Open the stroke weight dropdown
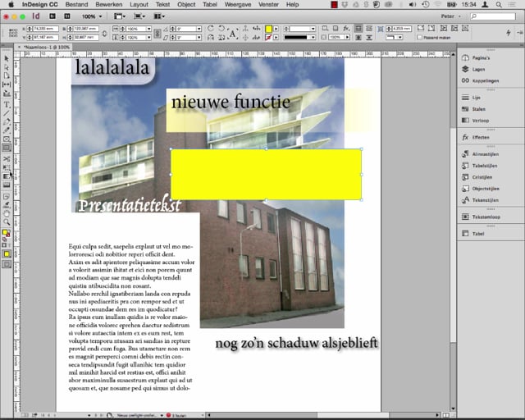This screenshot has width=525, height=420. (313, 29)
